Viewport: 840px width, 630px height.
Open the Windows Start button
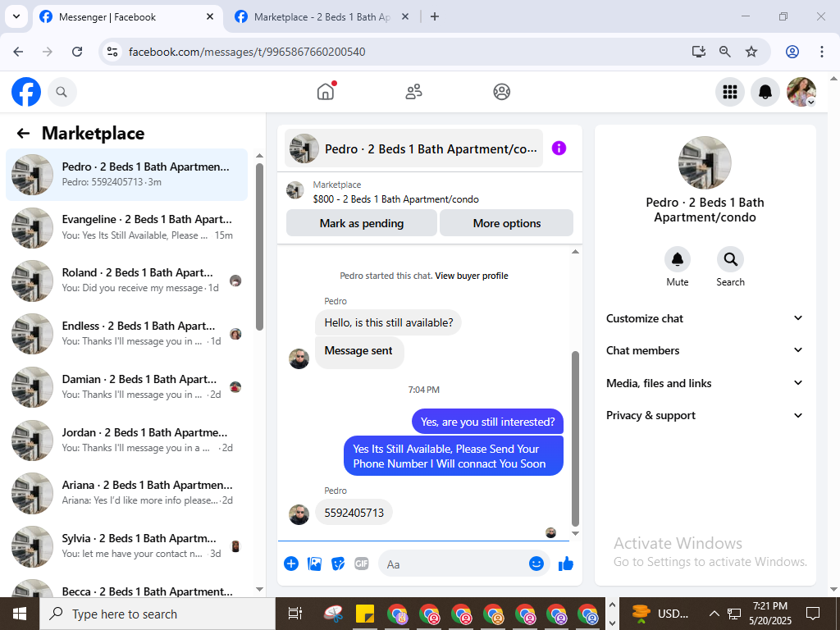pos(20,614)
